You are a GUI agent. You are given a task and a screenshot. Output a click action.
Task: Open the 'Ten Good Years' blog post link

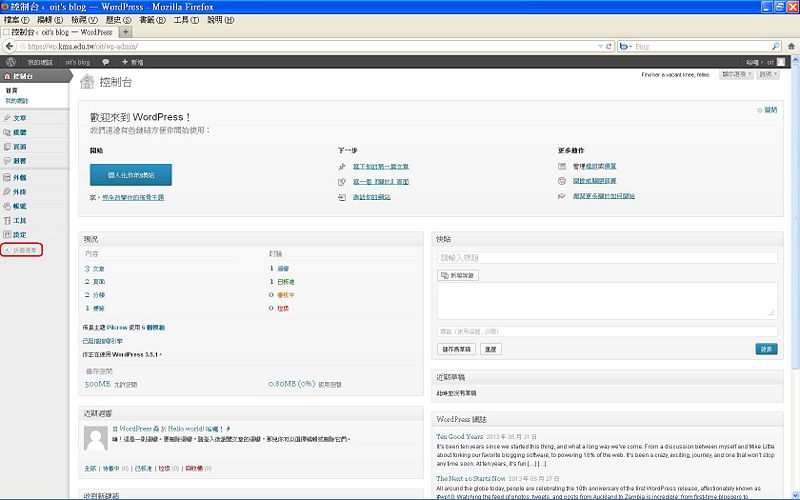459,437
